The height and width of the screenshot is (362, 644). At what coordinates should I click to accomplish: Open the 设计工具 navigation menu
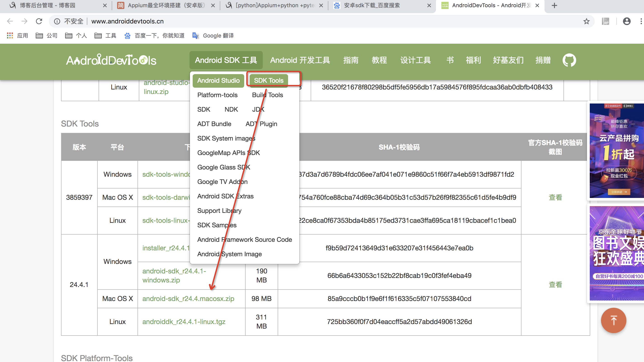click(x=415, y=60)
